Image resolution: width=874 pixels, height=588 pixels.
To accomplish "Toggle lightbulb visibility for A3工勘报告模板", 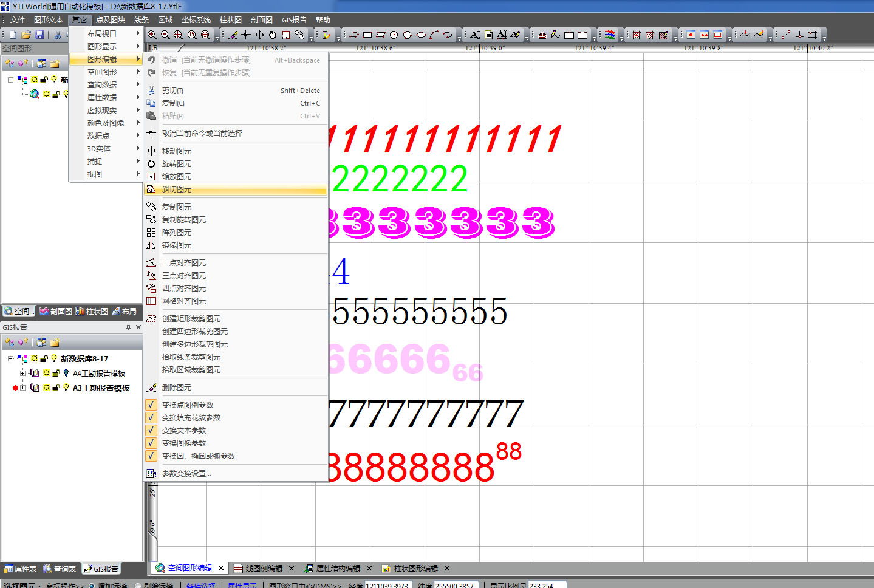I will [x=66, y=388].
